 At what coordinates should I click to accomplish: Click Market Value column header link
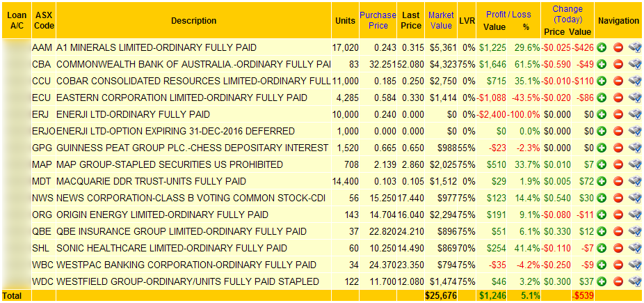point(441,21)
